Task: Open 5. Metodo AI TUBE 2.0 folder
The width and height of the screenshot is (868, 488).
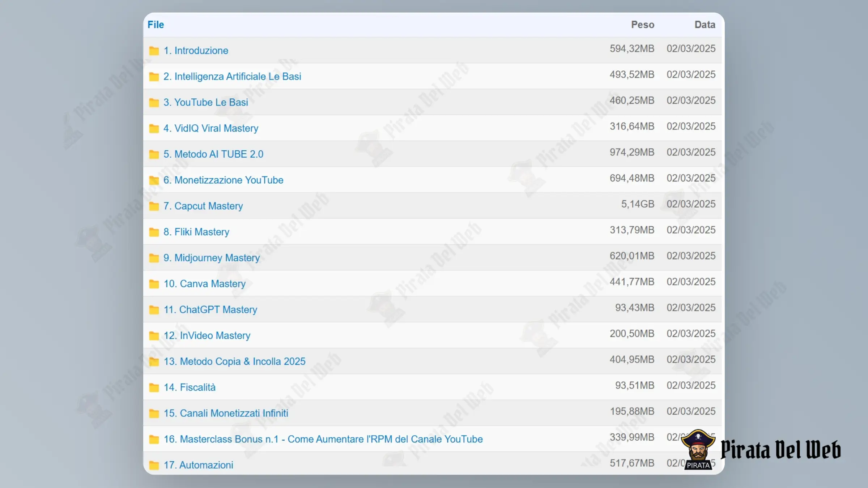Action: pos(213,154)
